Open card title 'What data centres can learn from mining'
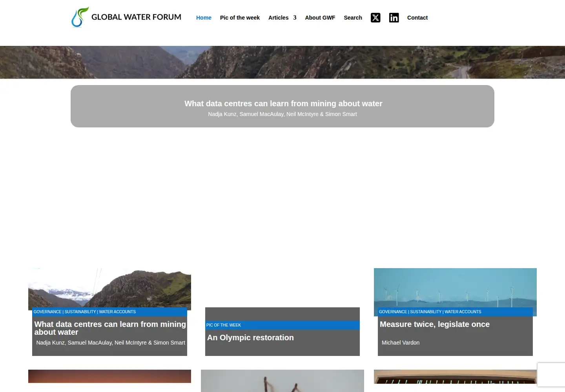The height and width of the screenshot is (392, 565). tap(110, 328)
